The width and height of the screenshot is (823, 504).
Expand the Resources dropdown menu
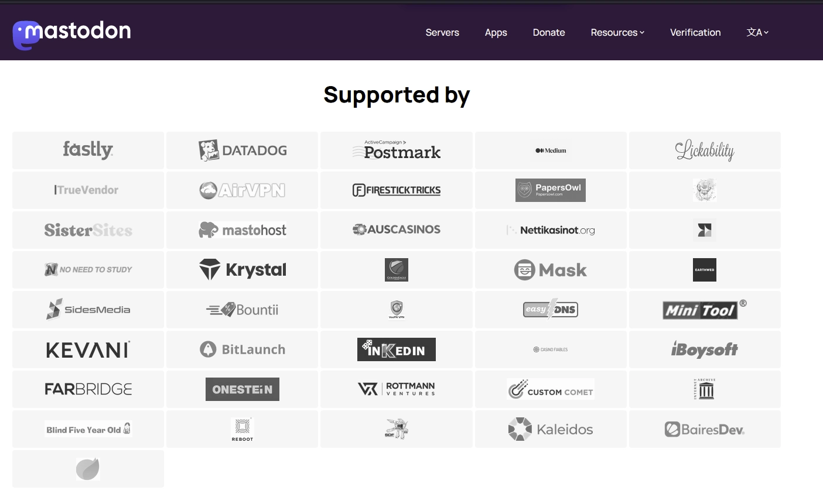617,32
